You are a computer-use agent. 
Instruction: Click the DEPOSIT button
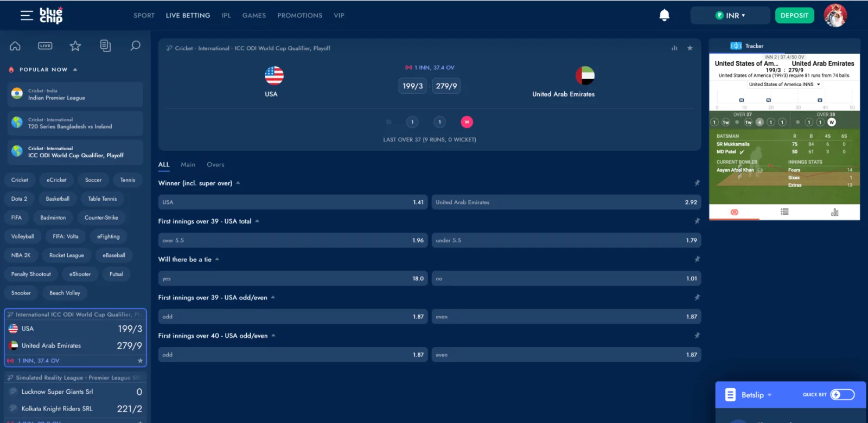[794, 15]
